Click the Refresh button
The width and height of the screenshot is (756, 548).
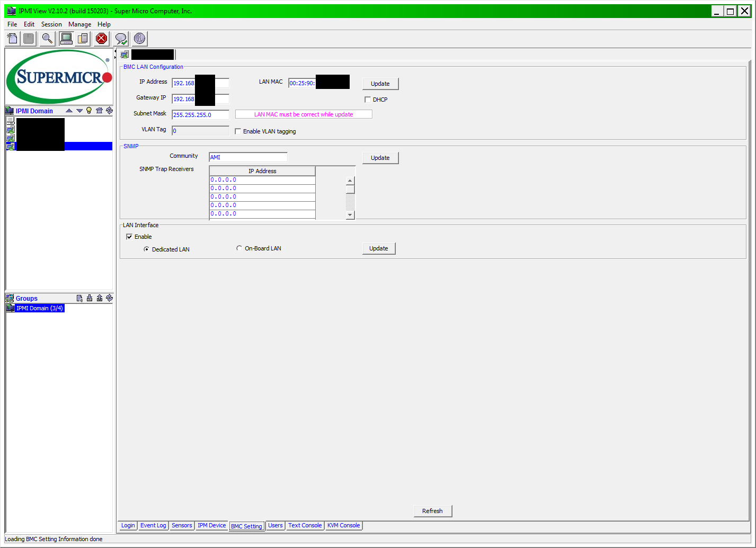[x=432, y=511]
